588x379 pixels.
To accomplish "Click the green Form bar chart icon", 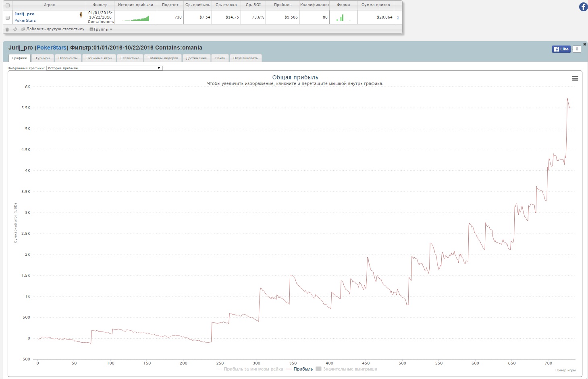I will coord(341,18).
